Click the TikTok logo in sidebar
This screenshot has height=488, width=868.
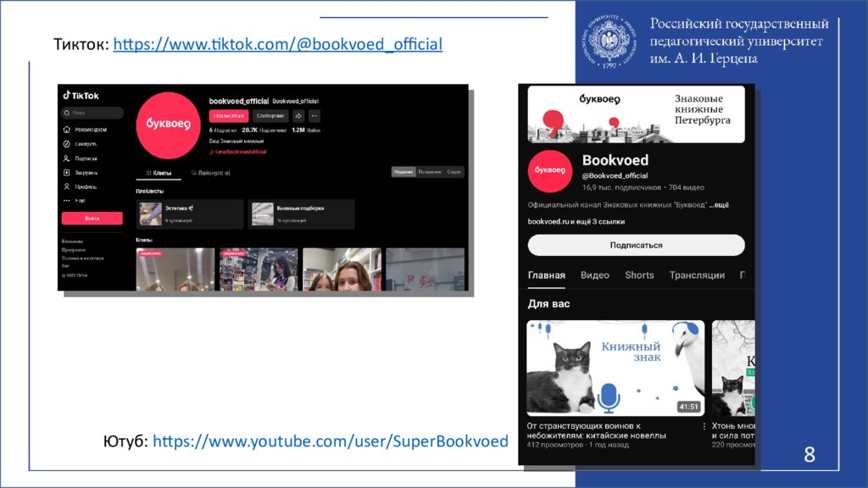coord(81,96)
